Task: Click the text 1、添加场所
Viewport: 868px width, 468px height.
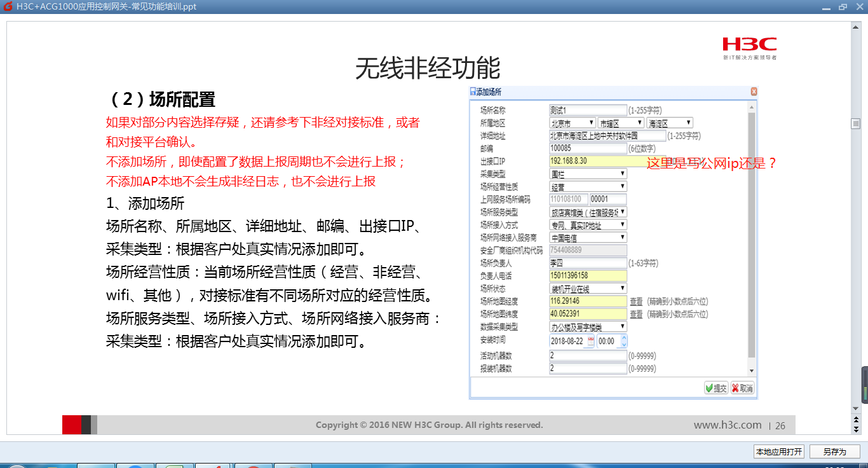Action: [x=146, y=203]
